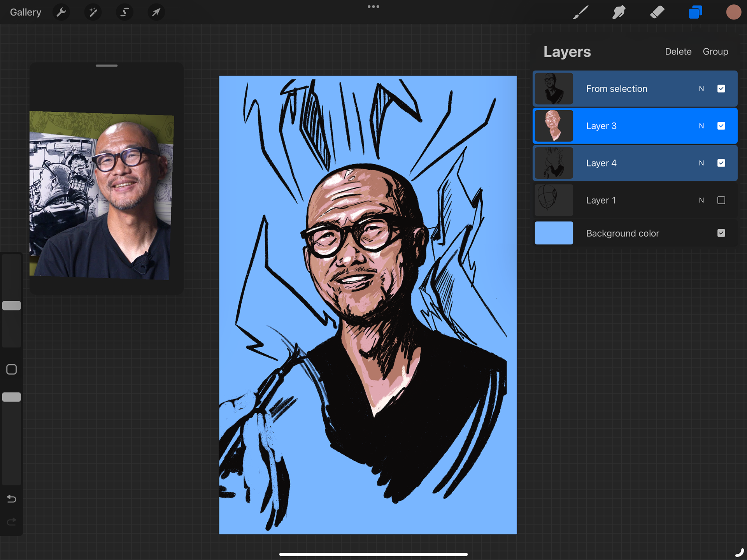Open the Actions wrench menu
Screen dimensions: 747x560
click(x=61, y=12)
